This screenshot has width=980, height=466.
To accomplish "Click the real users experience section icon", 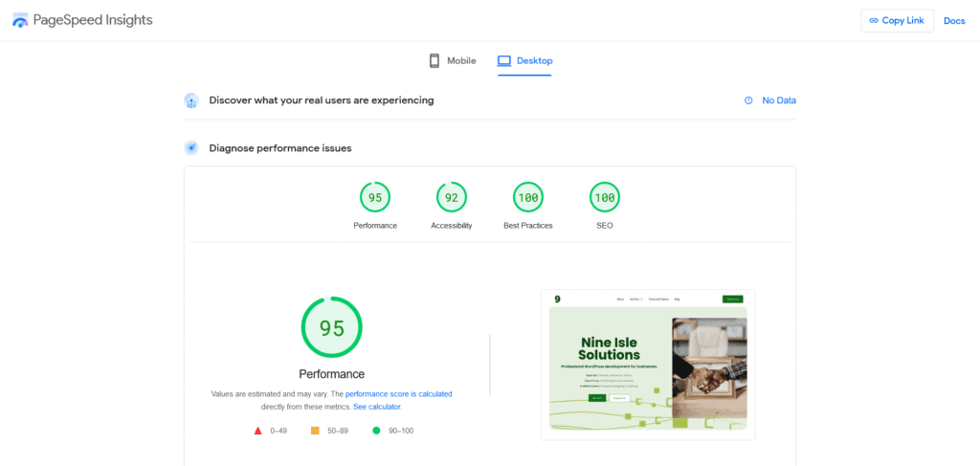I will pos(191,100).
